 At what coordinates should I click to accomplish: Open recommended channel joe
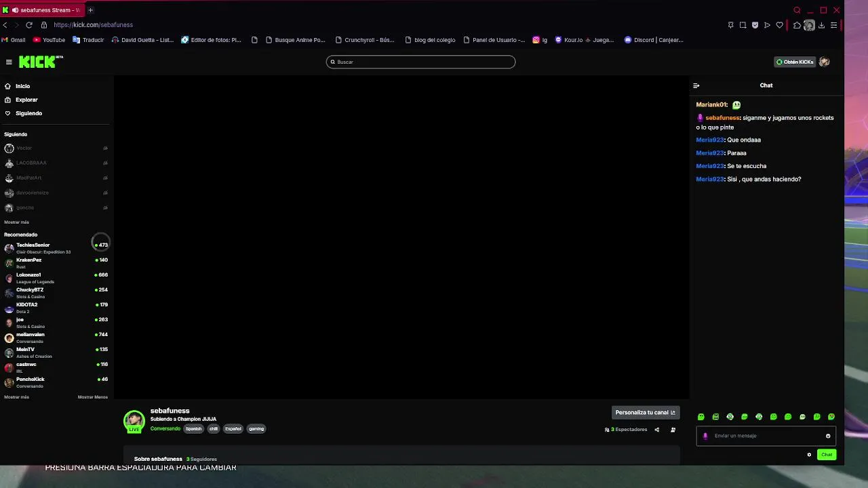(56, 323)
